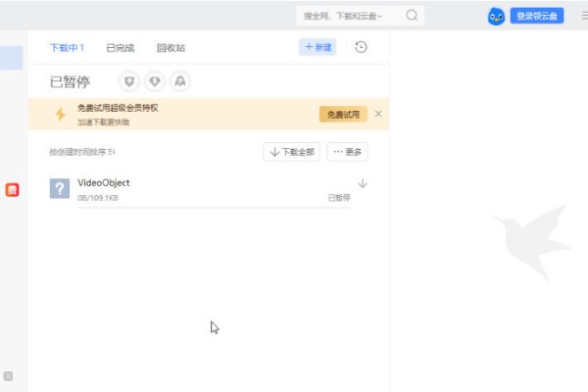588x392 pixels.
Task: Click the search magnifier icon
Action: click(412, 16)
